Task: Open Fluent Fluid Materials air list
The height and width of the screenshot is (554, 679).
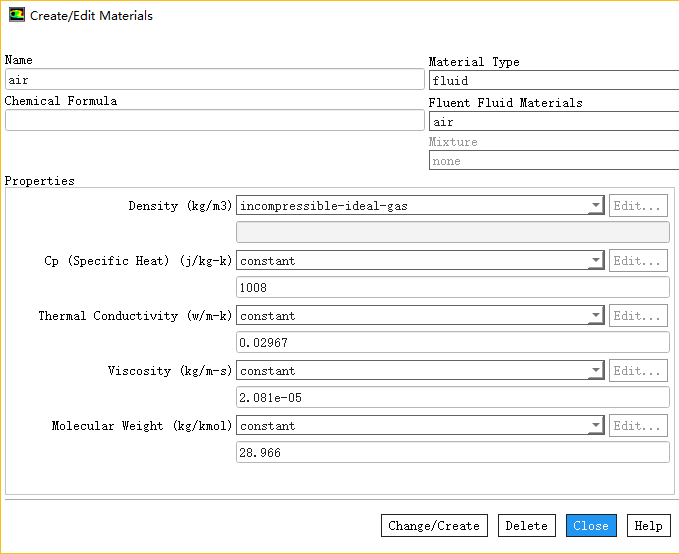Action: [553, 122]
